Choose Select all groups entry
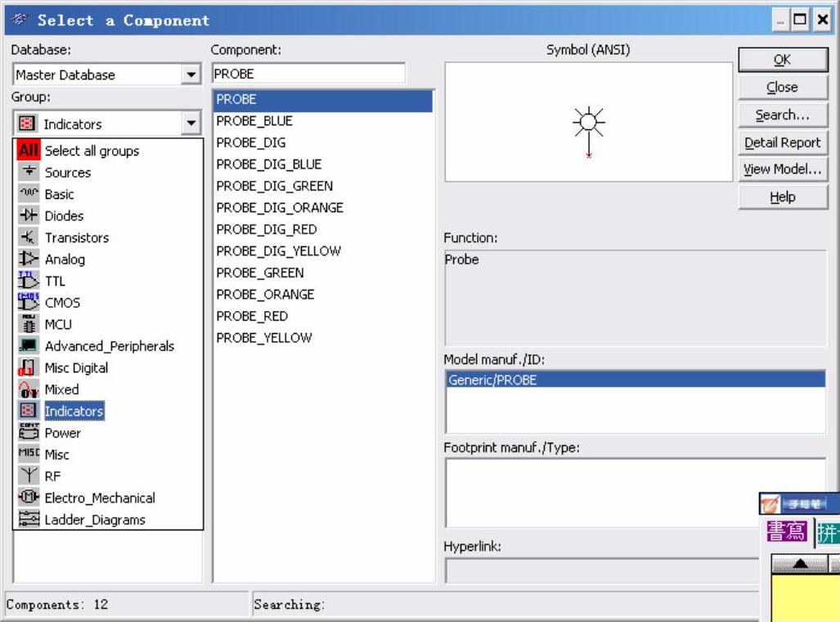 (92, 151)
